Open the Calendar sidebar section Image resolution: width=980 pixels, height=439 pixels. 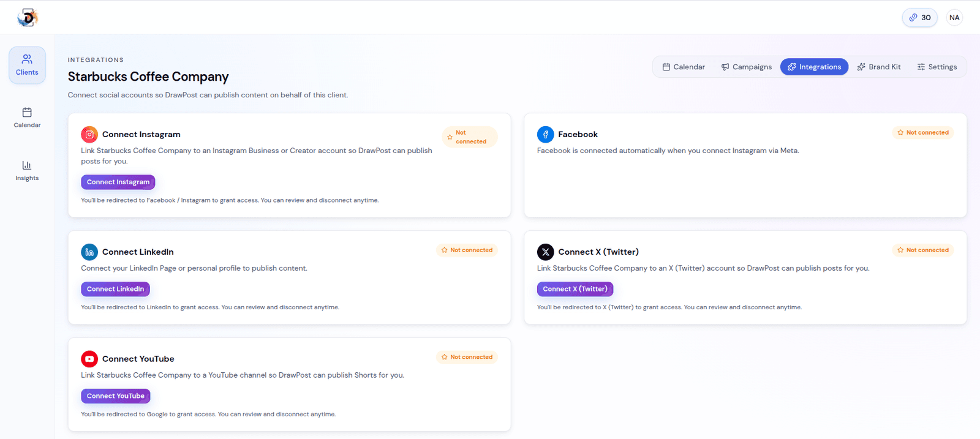tap(27, 118)
